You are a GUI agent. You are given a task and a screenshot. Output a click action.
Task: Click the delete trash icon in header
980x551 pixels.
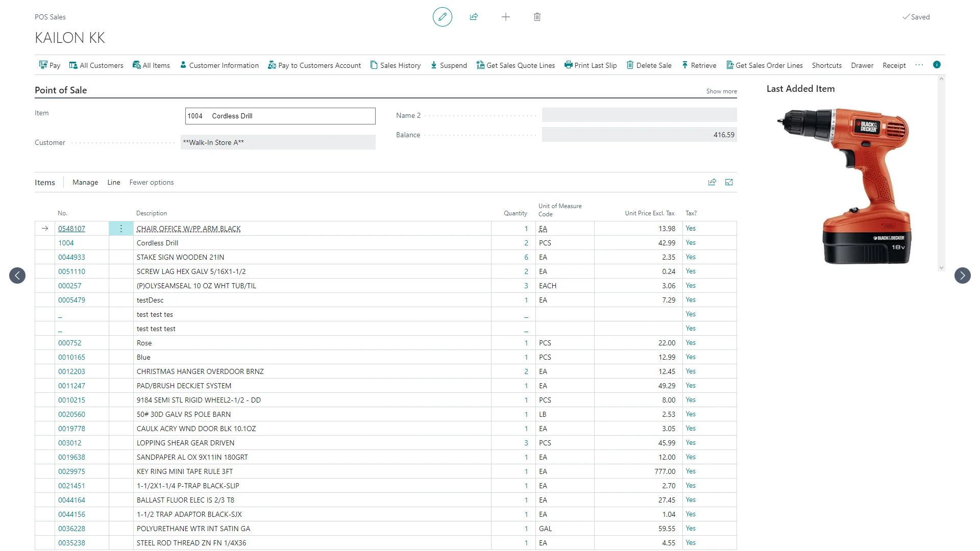(x=537, y=17)
